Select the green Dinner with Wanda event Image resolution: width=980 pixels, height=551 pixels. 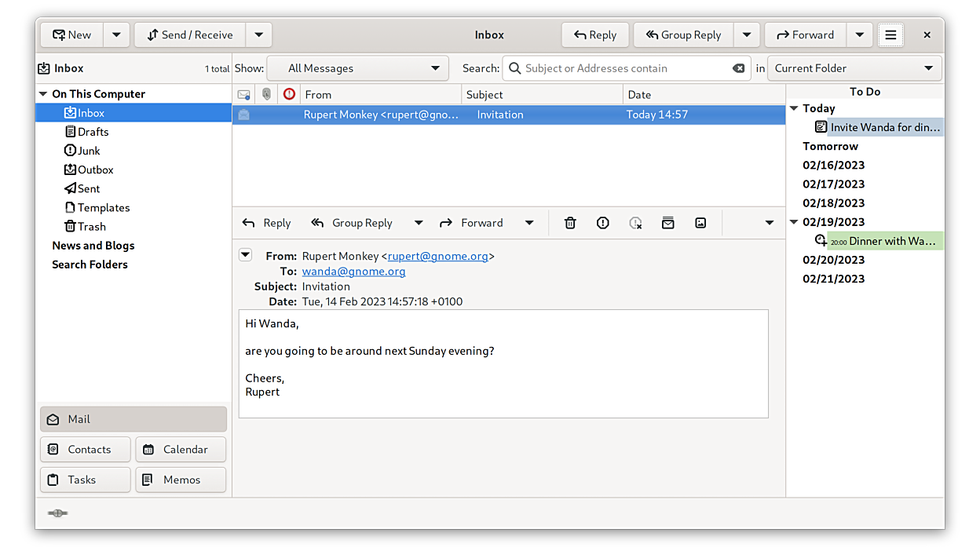pyautogui.click(x=885, y=241)
